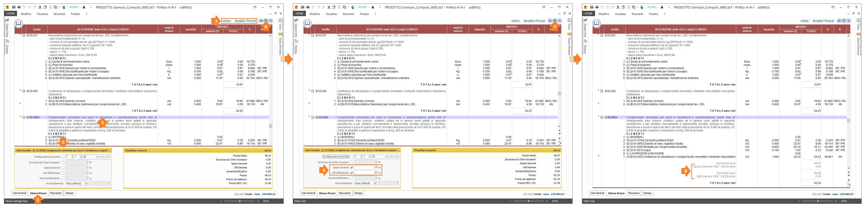The width and height of the screenshot is (868, 209).
Task: Collapse item C.05.006A in the middle window
Action: tap(313, 117)
